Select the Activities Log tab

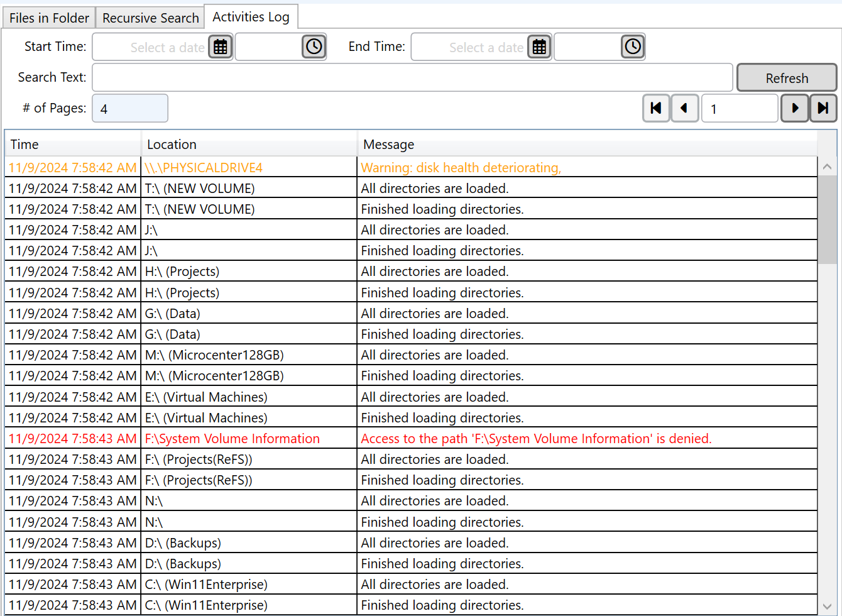tap(251, 17)
